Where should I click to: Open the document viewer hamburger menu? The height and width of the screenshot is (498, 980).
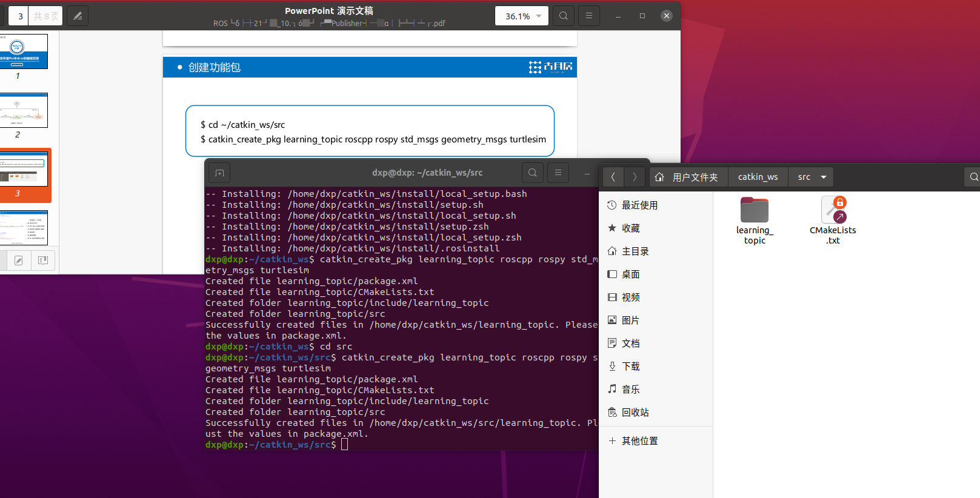pyautogui.click(x=589, y=16)
